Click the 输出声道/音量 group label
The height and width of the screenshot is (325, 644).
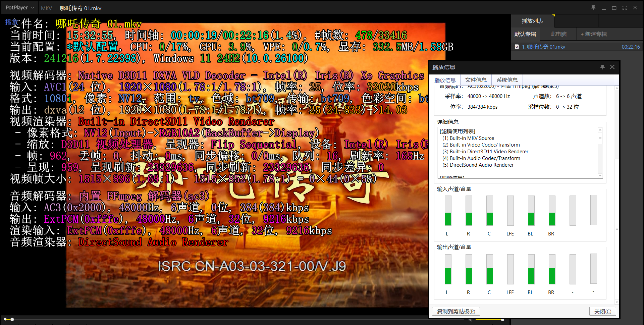tap(454, 247)
